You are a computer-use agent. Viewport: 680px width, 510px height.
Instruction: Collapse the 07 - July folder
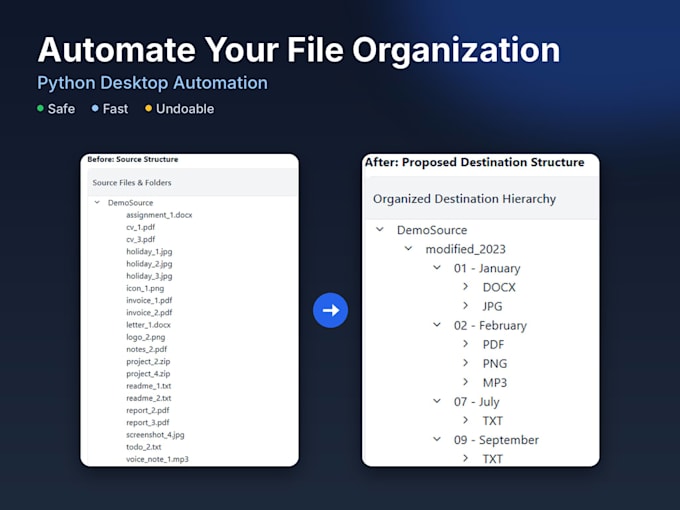point(437,401)
